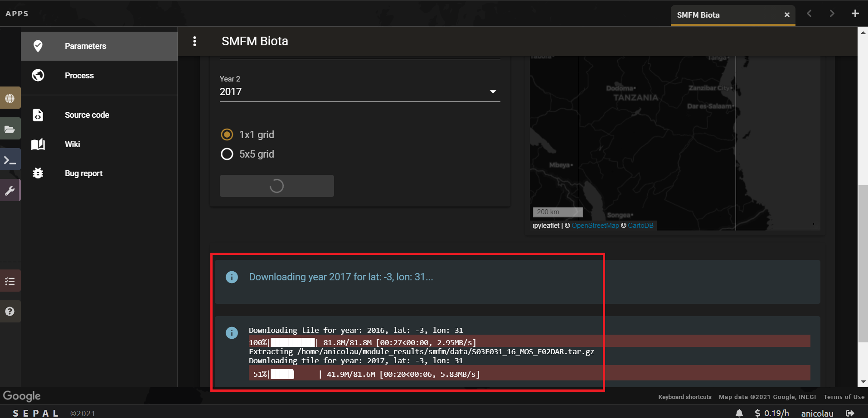Open anicolau user profile
Screen dimensions: 868x418
[x=817, y=413]
